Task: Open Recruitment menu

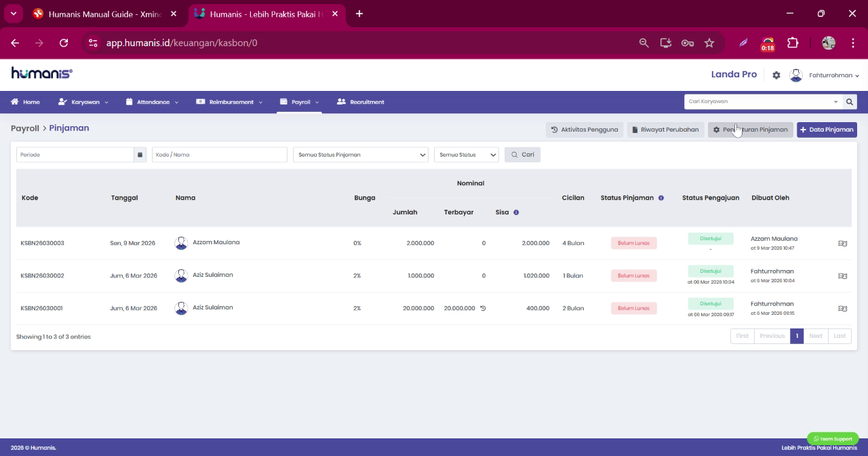Action: pyautogui.click(x=361, y=102)
